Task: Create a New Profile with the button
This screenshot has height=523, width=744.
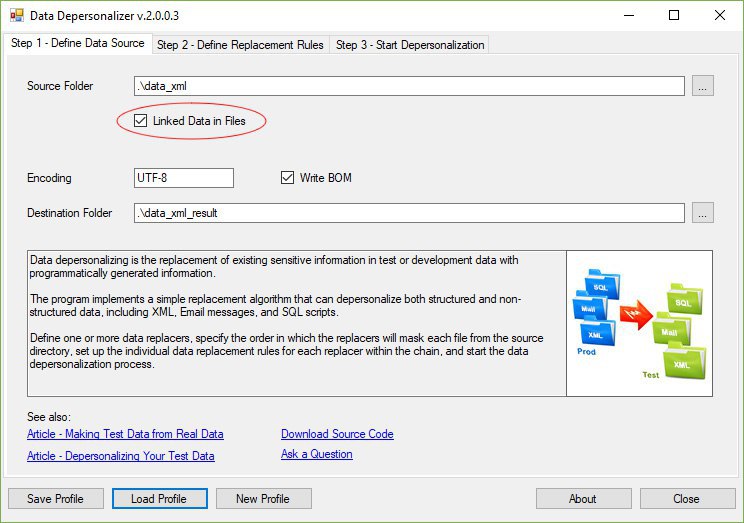Action: click(263, 498)
